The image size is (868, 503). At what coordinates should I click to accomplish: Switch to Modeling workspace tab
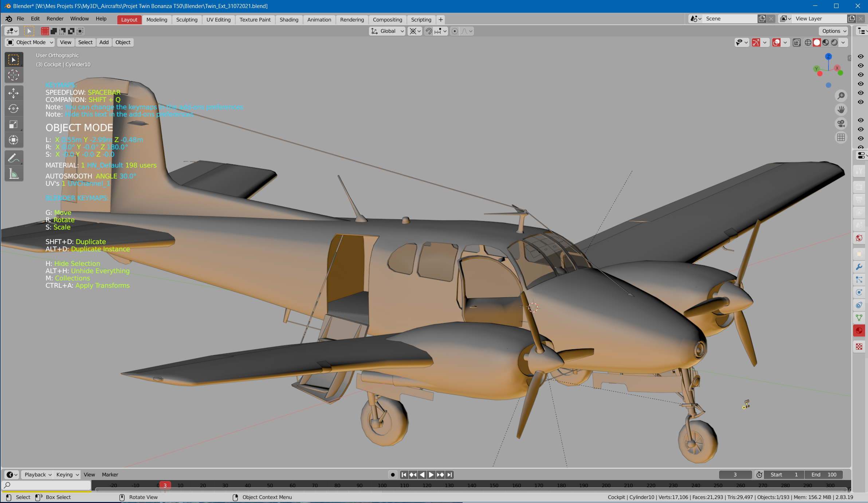(x=157, y=20)
